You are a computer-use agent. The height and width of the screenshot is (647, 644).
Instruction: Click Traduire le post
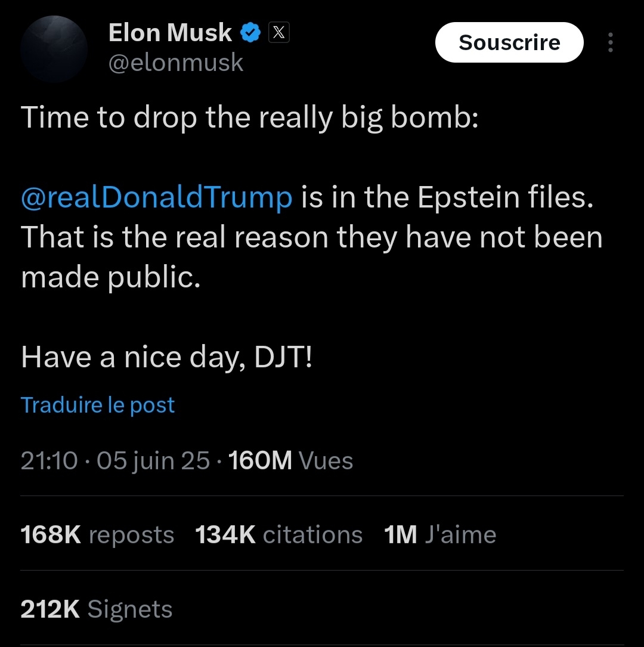pos(98,405)
